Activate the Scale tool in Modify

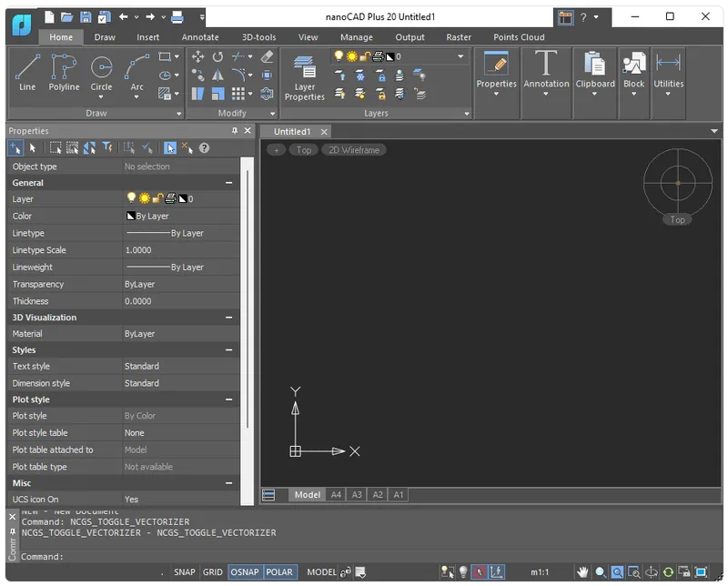pyautogui.click(x=217, y=94)
